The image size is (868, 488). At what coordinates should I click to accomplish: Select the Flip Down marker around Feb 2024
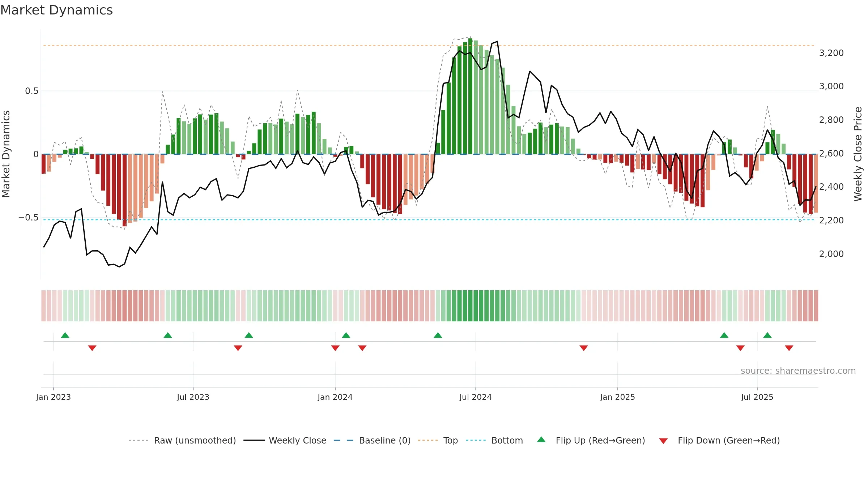(x=362, y=348)
